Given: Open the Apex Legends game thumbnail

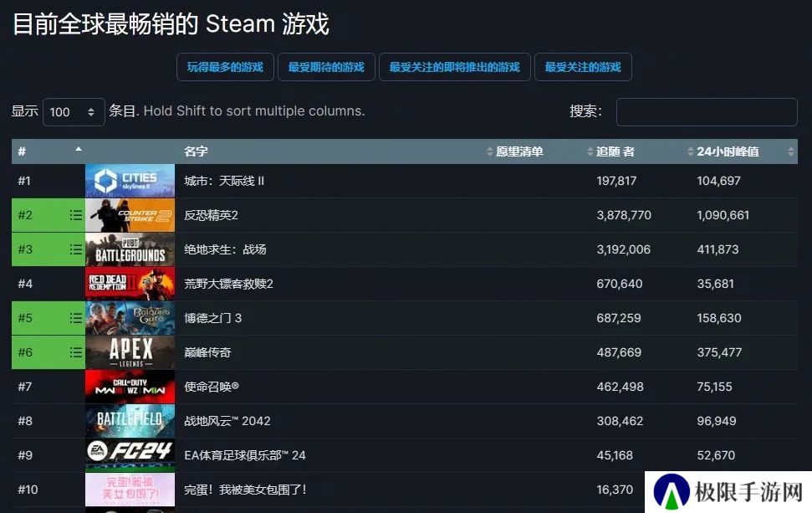Looking at the screenshot, I should (x=130, y=352).
